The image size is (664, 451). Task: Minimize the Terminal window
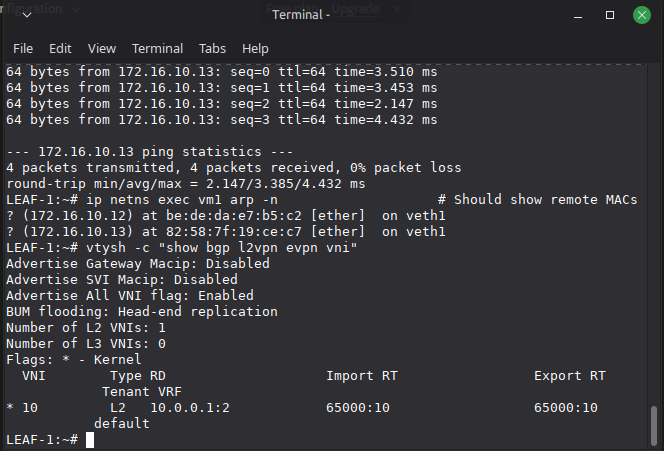coord(578,16)
